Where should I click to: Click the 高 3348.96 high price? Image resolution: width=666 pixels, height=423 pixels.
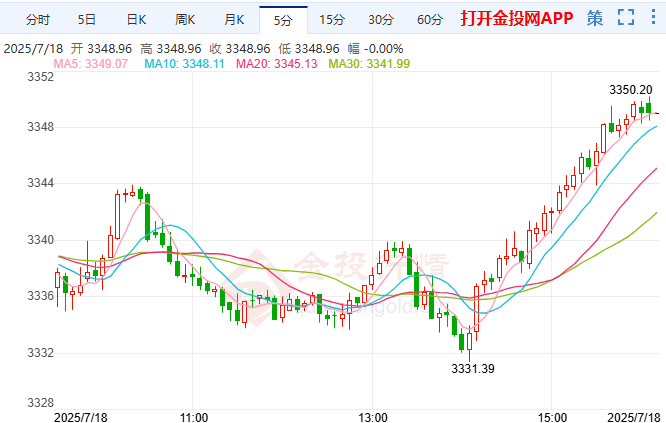(171, 49)
